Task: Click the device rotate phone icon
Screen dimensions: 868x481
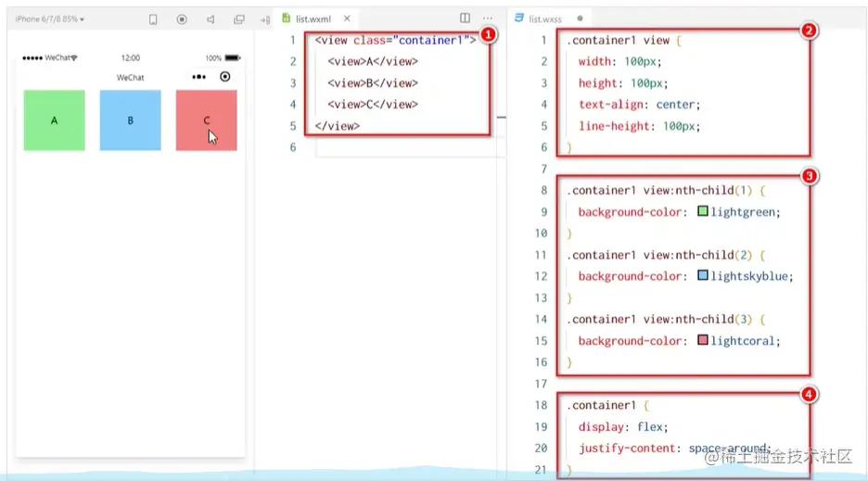Action: click(x=153, y=19)
